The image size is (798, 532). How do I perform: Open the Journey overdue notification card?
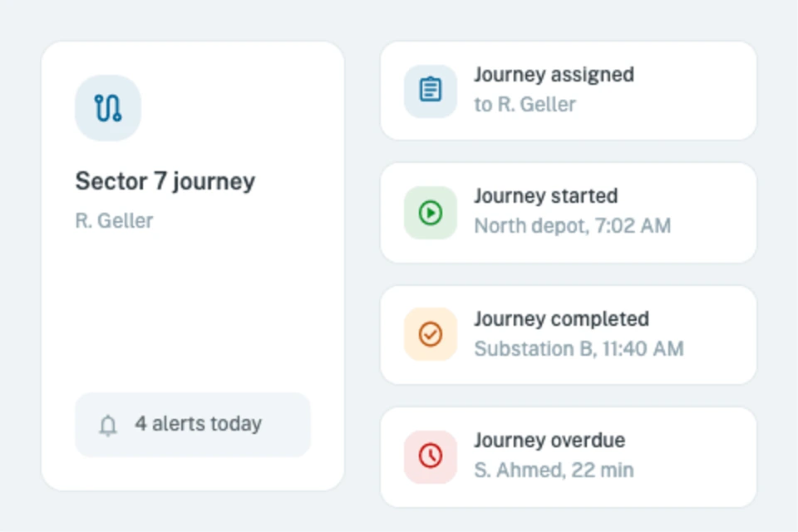click(569, 456)
